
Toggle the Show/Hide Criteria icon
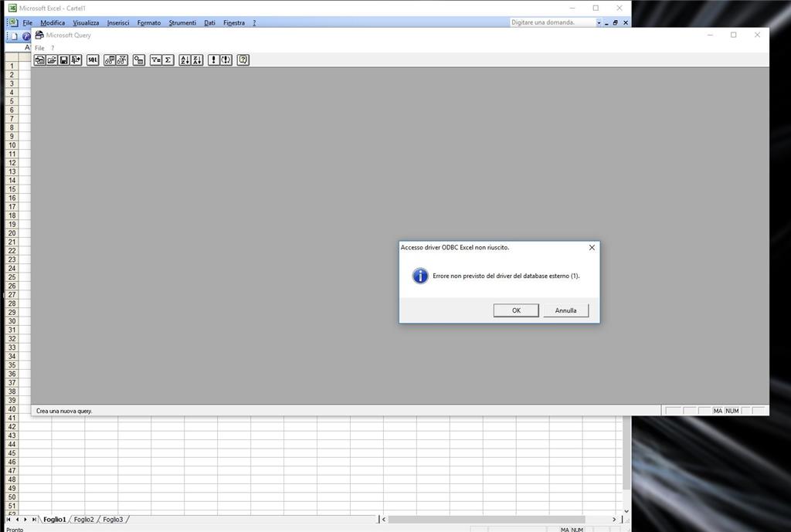pyautogui.click(x=122, y=60)
